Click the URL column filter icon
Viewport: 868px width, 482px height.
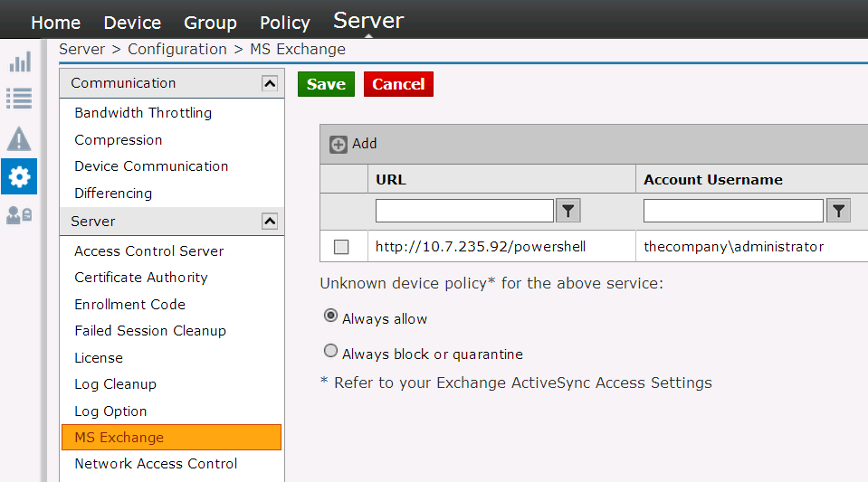tap(568, 211)
